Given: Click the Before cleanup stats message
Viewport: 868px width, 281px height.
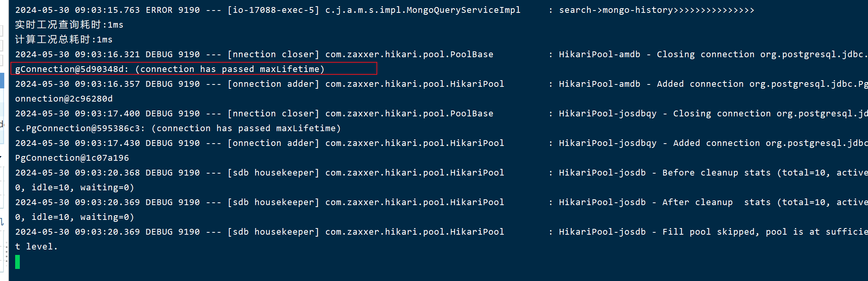Looking at the screenshot, I should click(x=713, y=173).
